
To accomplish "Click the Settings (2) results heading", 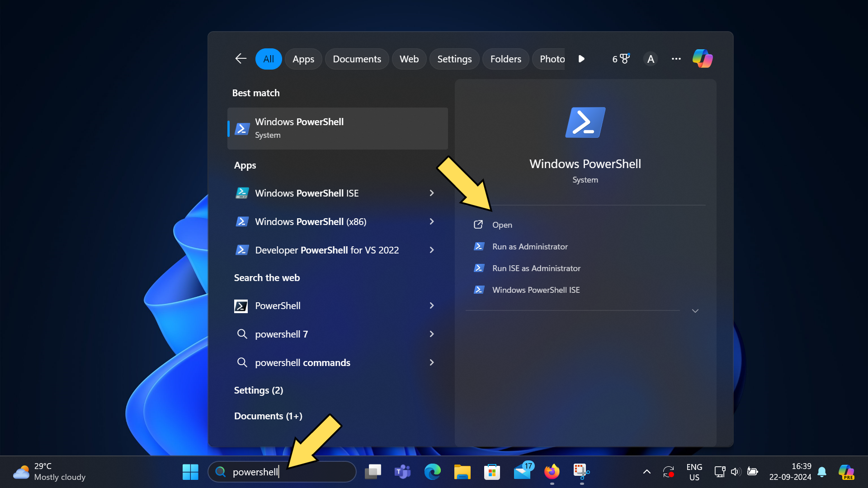I will coord(258,390).
